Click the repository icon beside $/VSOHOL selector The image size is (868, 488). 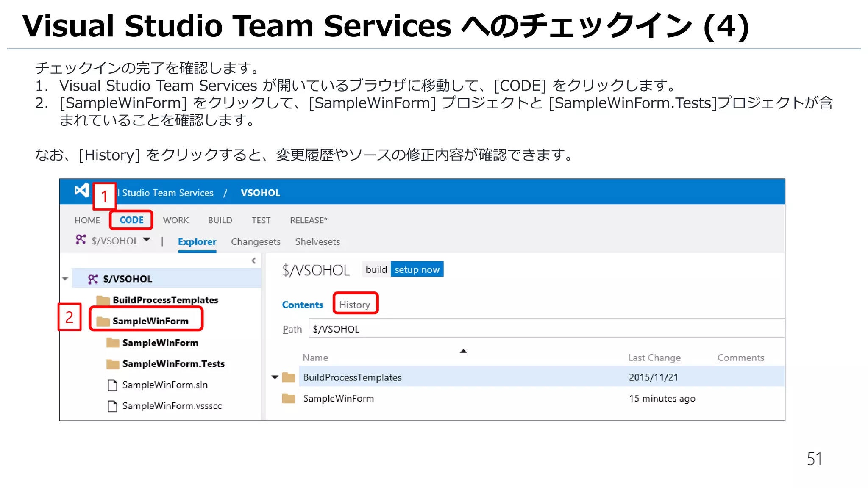[81, 240]
